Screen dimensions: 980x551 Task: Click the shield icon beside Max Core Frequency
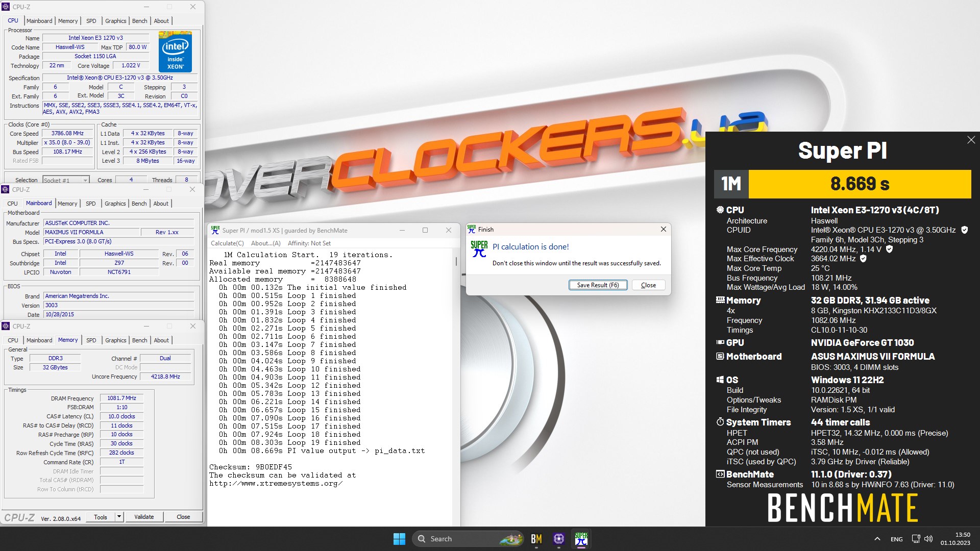[889, 249]
